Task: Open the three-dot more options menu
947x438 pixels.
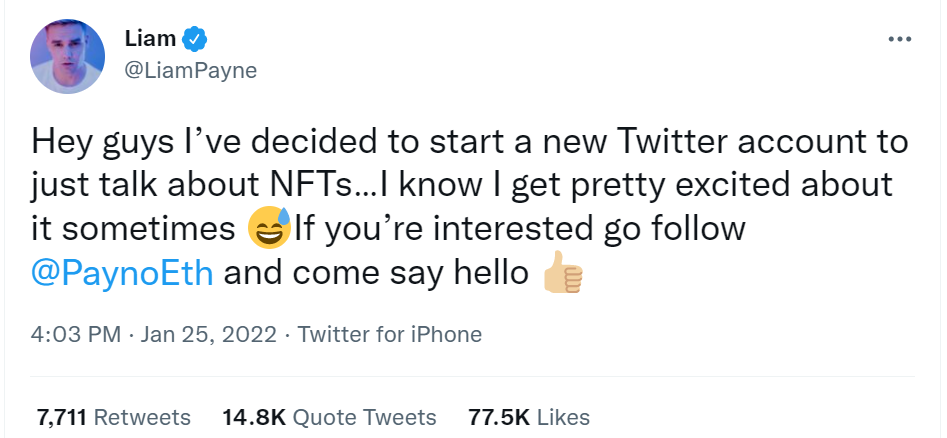Action: (899, 39)
